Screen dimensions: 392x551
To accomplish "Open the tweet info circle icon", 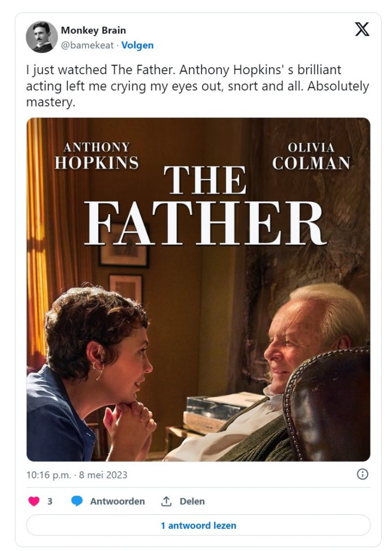I will [x=362, y=474].
